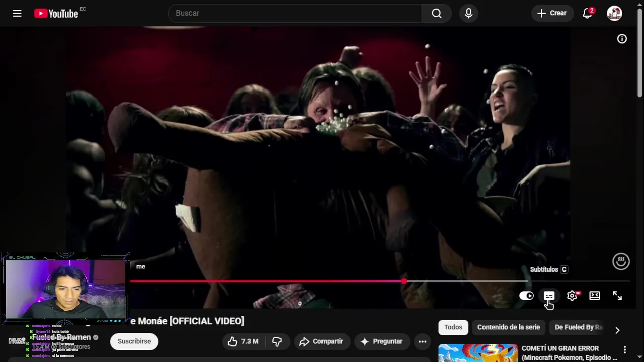Click the Fueled By Ramen channel avatar

pos(17,341)
